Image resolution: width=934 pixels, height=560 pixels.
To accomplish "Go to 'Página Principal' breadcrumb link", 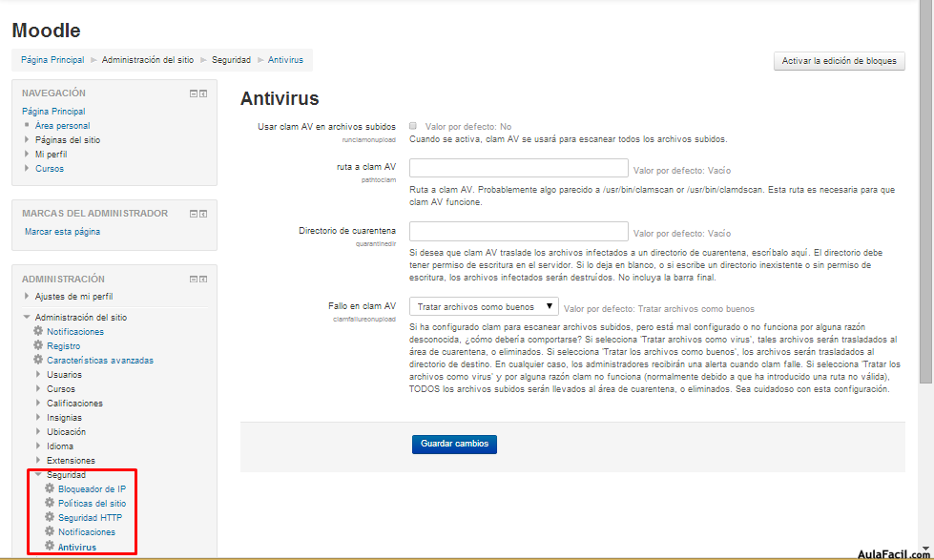I will (x=52, y=60).
